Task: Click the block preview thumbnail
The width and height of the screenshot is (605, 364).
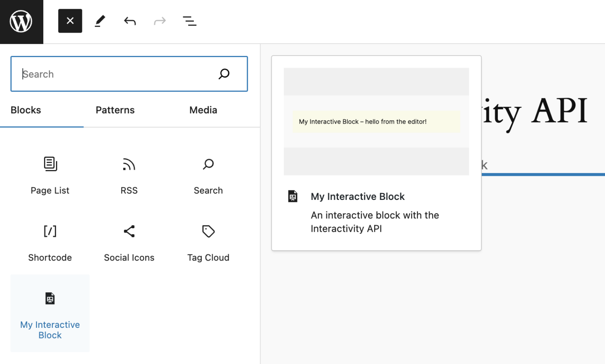Action: [x=376, y=122]
